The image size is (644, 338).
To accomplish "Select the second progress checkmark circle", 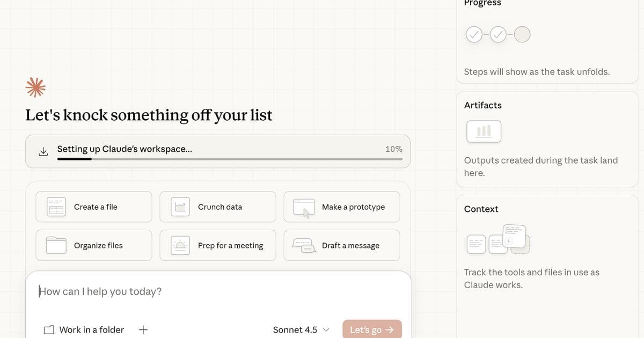I will pyautogui.click(x=498, y=34).
